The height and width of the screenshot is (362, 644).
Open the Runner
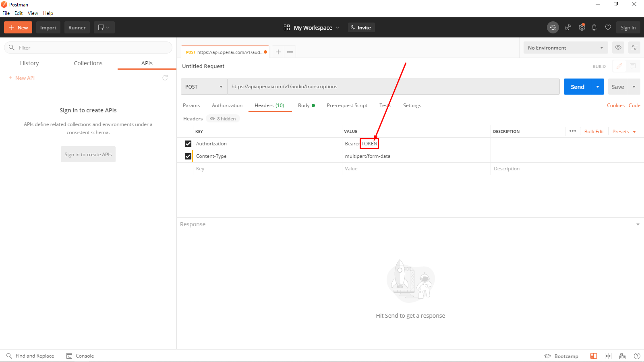pos(77,27)
